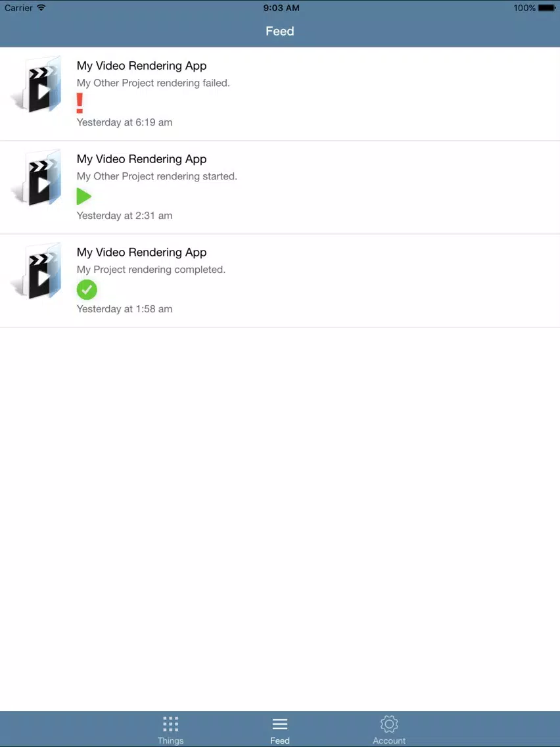Select the Feed tab list icon
560x747 pixels.
[280, 724]
